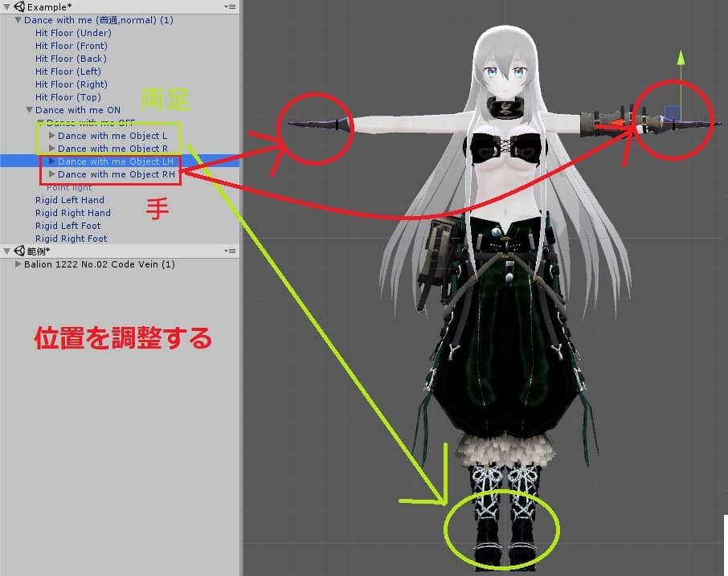Select Hit Floor (Right) object
Viewport: 728px width, 576px height.
point(72,84)
